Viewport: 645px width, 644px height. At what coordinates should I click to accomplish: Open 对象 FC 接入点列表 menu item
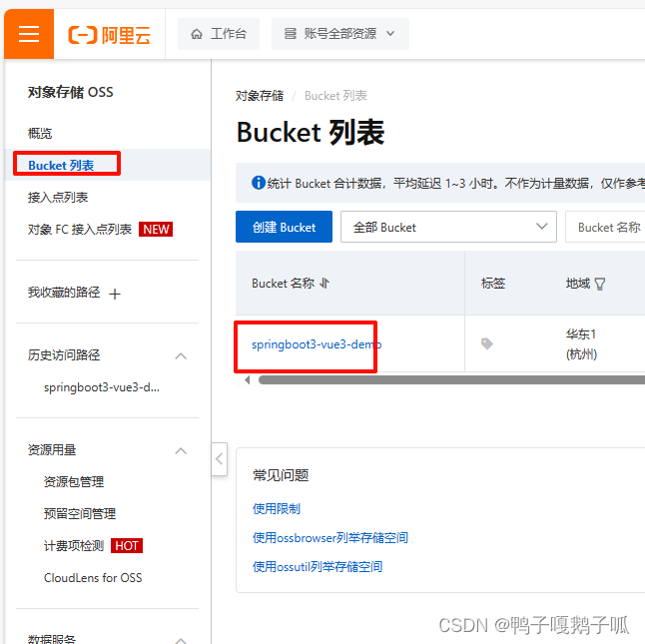pos(80,229)
